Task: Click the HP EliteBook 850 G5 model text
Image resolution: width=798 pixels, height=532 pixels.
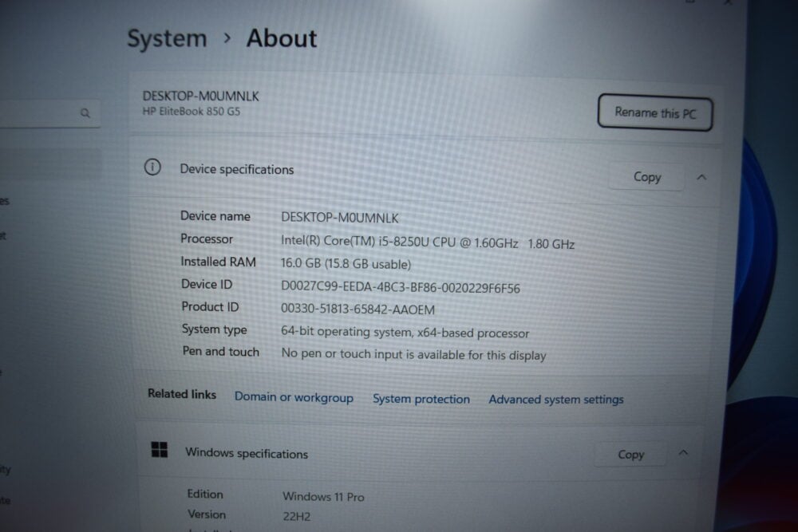Action: [x=192, y=112]
